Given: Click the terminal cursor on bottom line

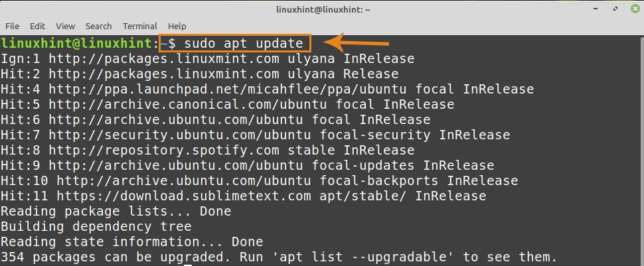Looking at the screenshot, I should point(188,264).
